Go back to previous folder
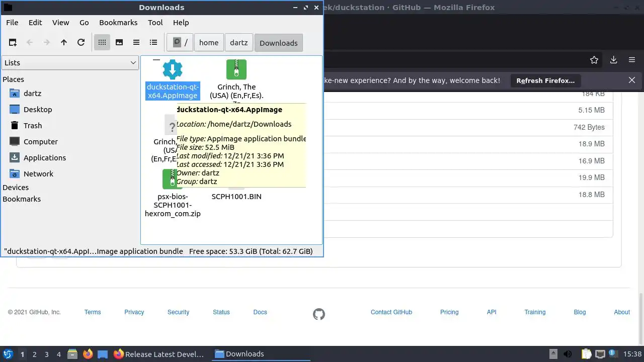This screenshot has height=362, width=644. (30, 43)
